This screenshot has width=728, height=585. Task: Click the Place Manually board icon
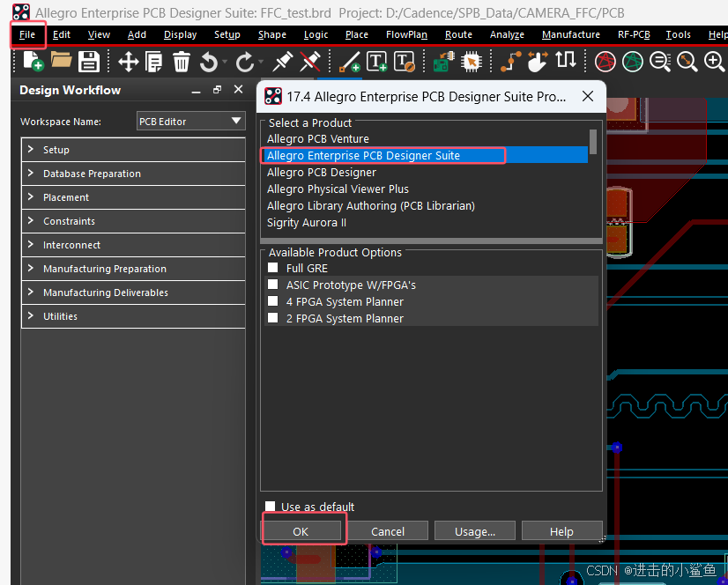point(443,62)
